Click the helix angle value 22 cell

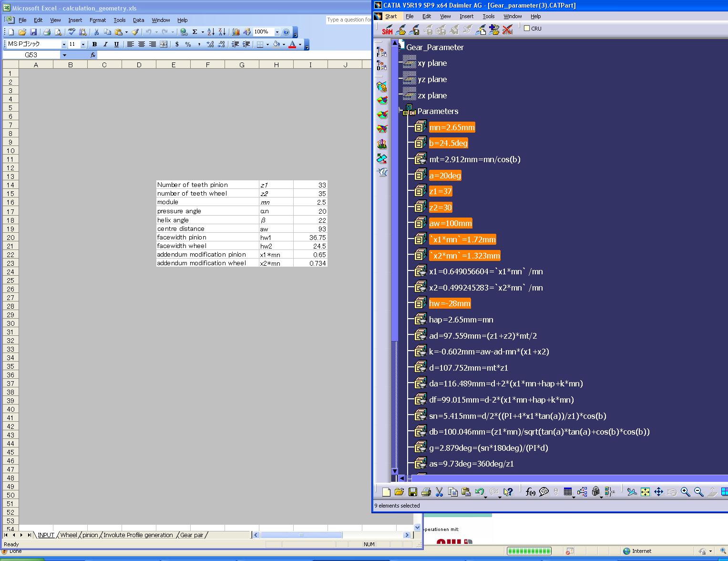(310, 220)
